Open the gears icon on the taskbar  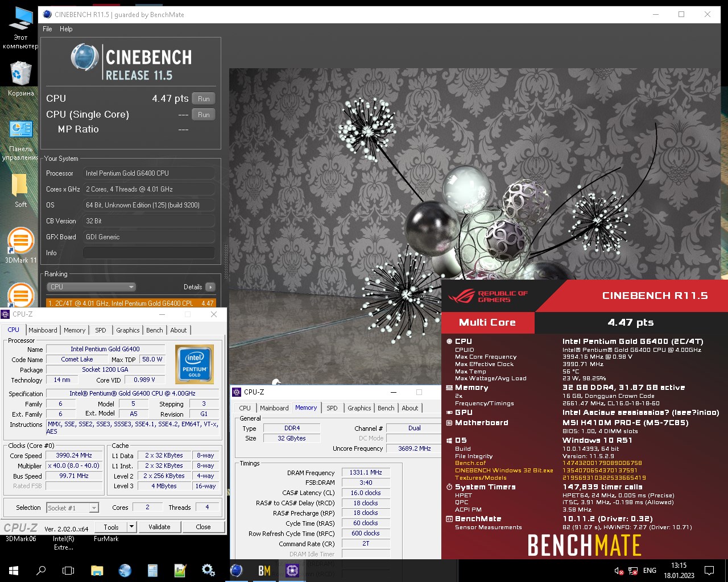(x=208, y=570)
